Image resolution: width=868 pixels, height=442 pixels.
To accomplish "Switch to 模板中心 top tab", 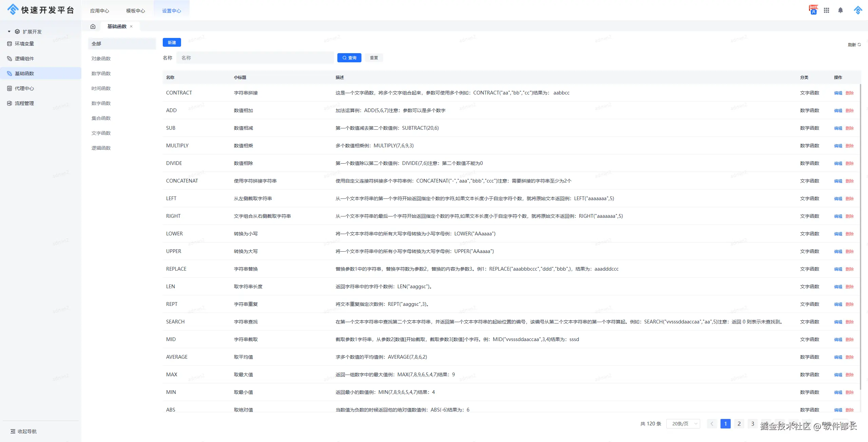I will (x=135, y=11).
